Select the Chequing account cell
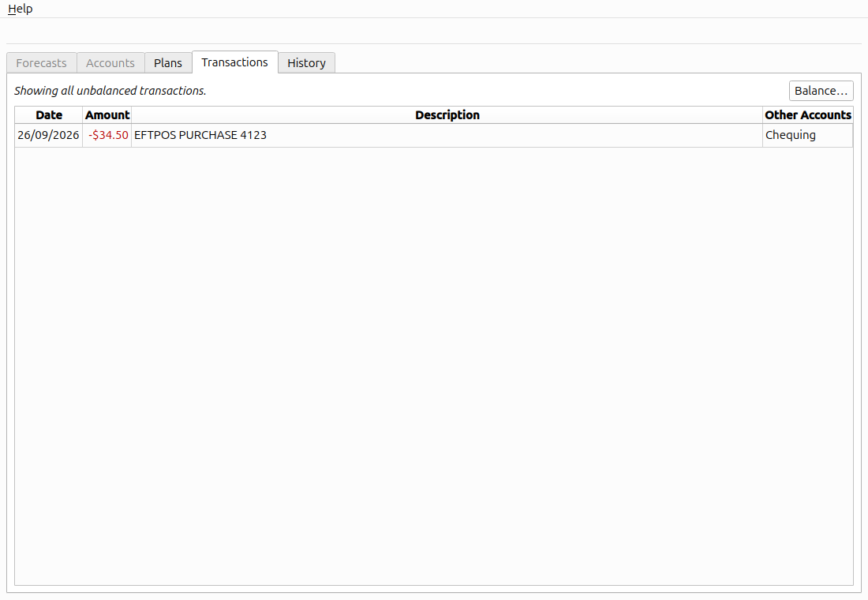The height and width of the screenshot is (600, 868). pos(808,135)
